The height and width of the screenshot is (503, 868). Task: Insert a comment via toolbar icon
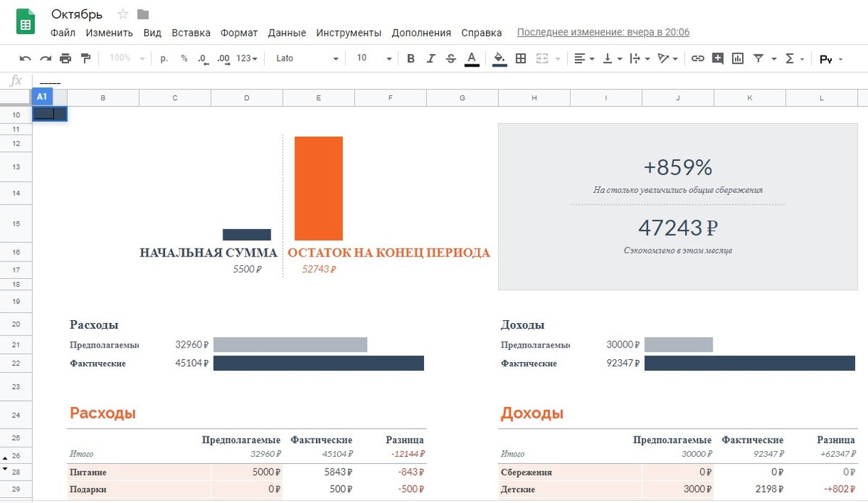click(x=718, y=59)
